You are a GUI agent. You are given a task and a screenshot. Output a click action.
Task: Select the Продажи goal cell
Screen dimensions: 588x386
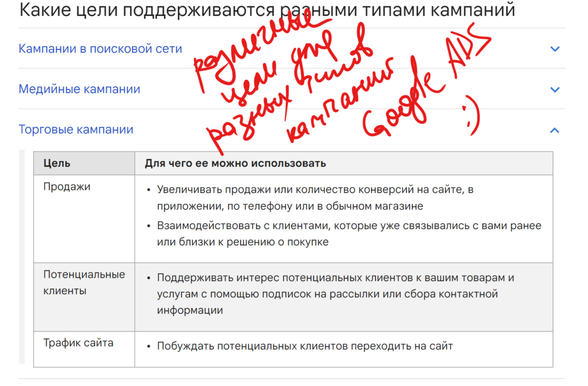coord(84,219)
